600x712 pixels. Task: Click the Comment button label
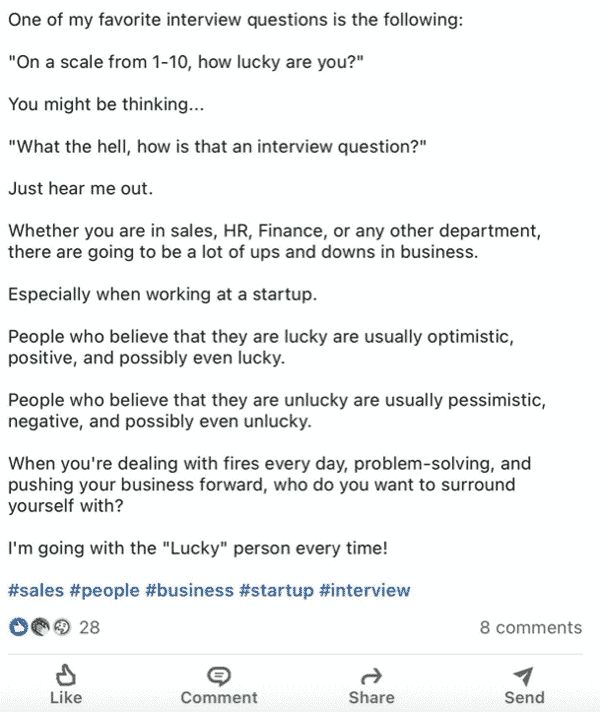tap(219, 697)
